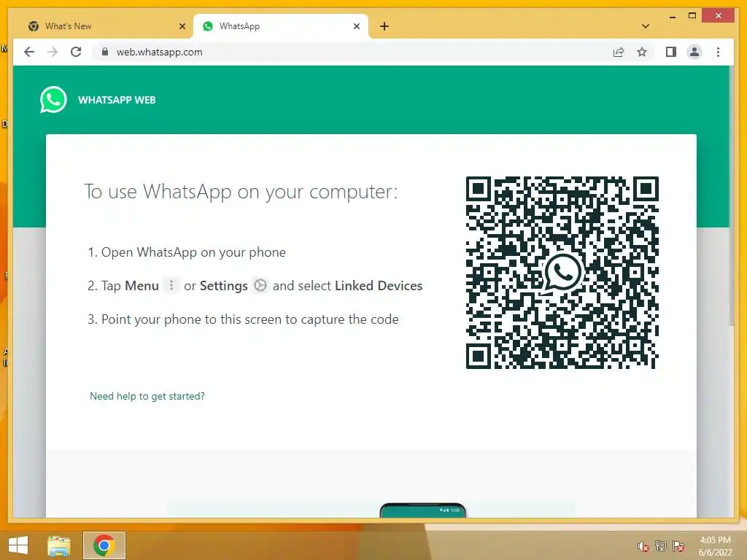The width and height of the screenshot is (747, 560).
Task: Click the network tray icon
Action: pos(661,546)
